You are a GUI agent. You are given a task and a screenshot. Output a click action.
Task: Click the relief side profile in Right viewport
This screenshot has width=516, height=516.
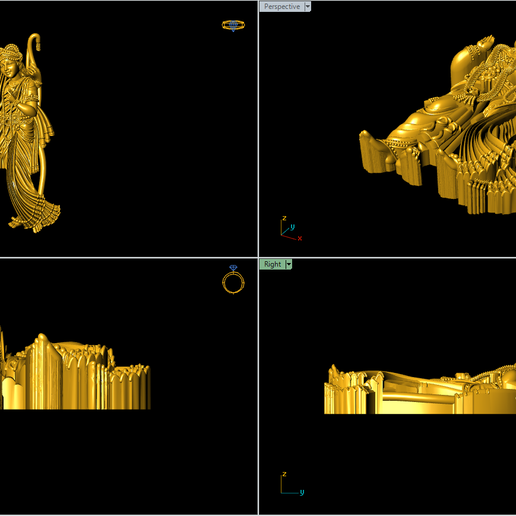point(420,389)
